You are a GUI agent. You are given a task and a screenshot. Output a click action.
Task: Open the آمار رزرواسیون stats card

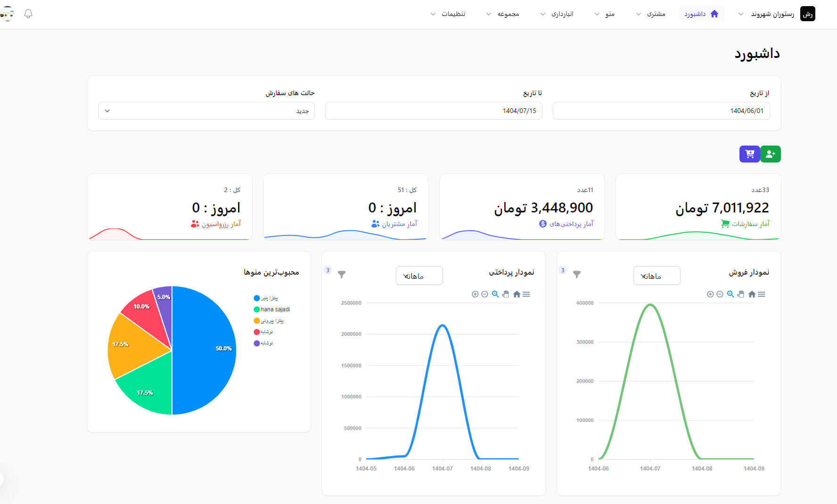pyautogui.click(x=170, y=207)
